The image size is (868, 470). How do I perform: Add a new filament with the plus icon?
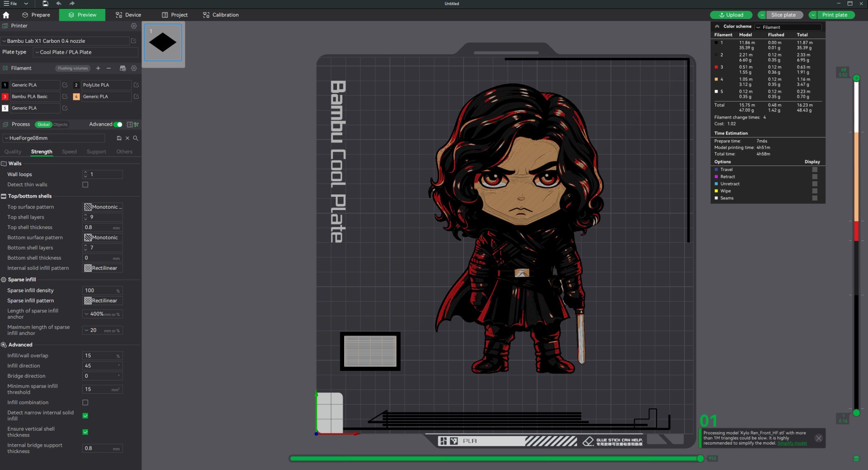click(98, 68)
